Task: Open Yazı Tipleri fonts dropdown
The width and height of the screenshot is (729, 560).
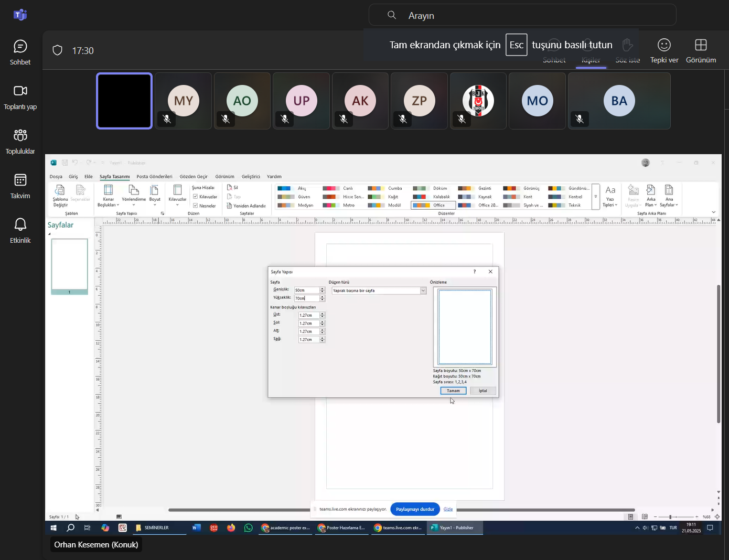Action: click(610, 196)
